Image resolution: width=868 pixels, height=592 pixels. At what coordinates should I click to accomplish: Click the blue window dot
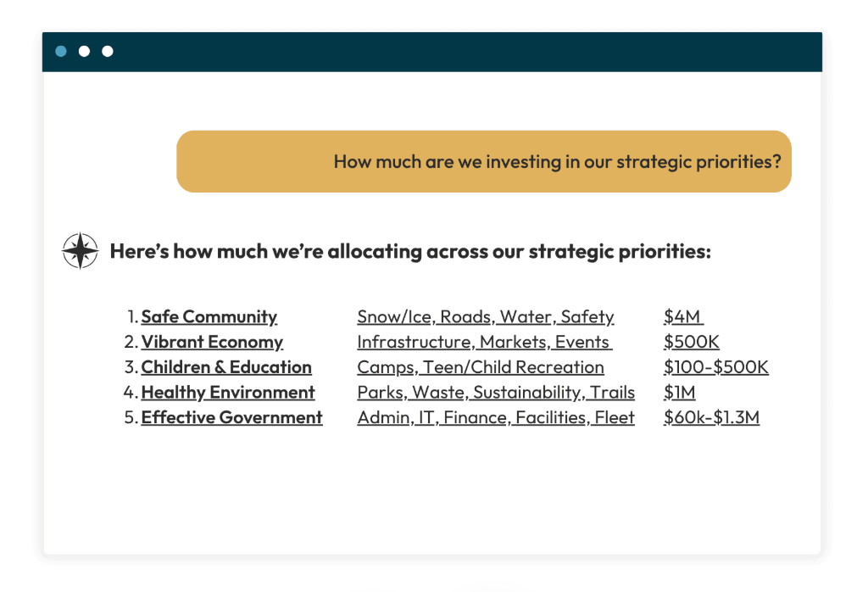(61, 52)
